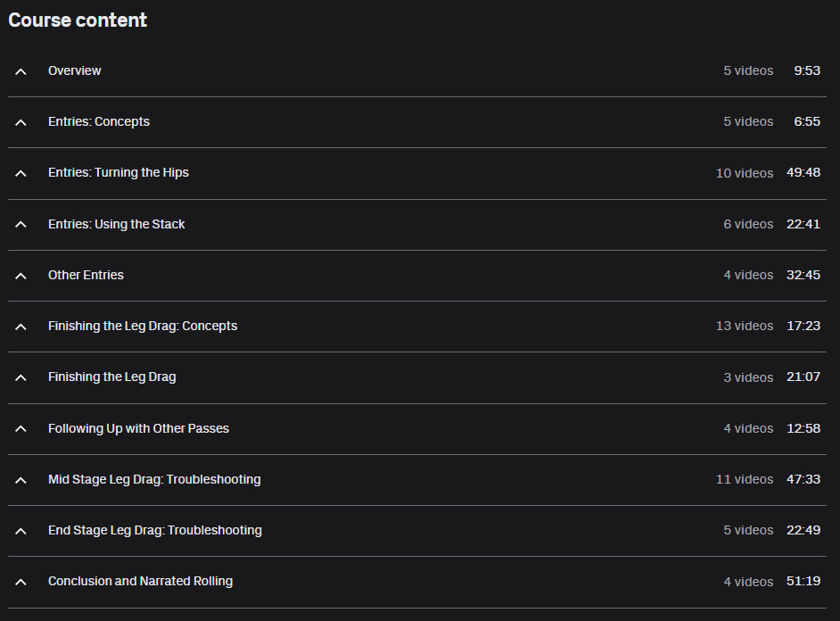Click the 51:19 duration of Conclusion section
Viewport: 840px width, 621px height.
(803, 582)
